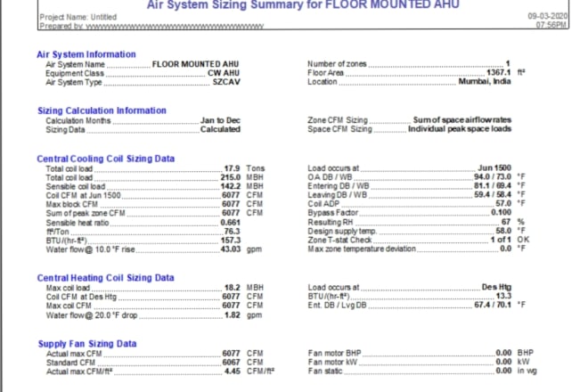Click the 'Supply Fan Sizing Data' heading
The width and height of the screenshot is (588, 392).
[87, 344]
